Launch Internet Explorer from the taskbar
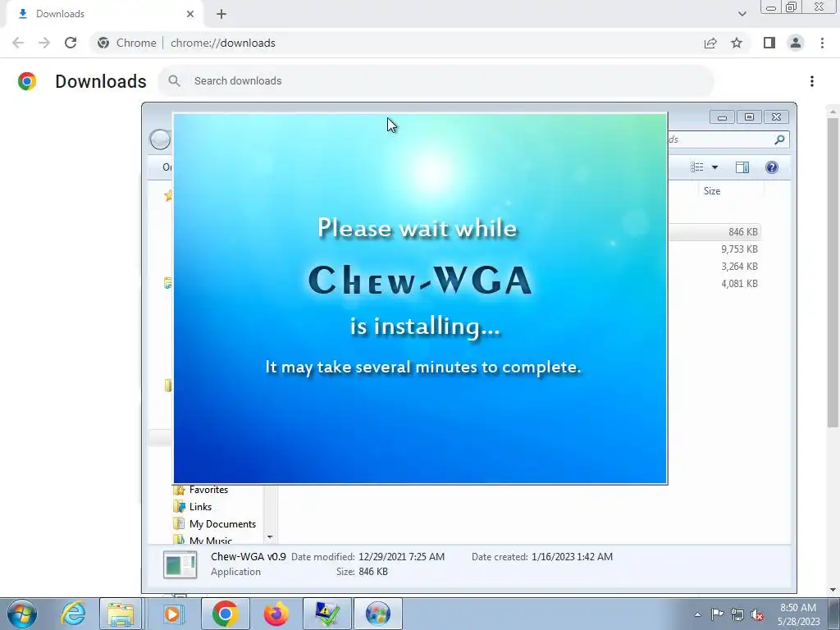Image resolution: width=840 pixels, height=630 pixels. 73,614
